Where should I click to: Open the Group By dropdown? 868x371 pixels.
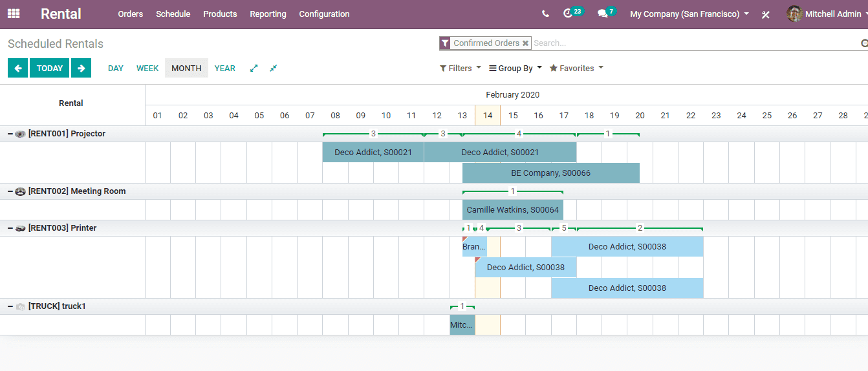515,68
